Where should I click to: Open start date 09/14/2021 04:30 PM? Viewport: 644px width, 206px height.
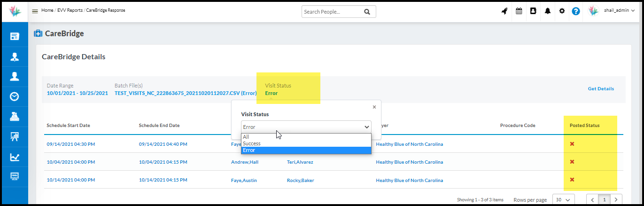point(70,144)
